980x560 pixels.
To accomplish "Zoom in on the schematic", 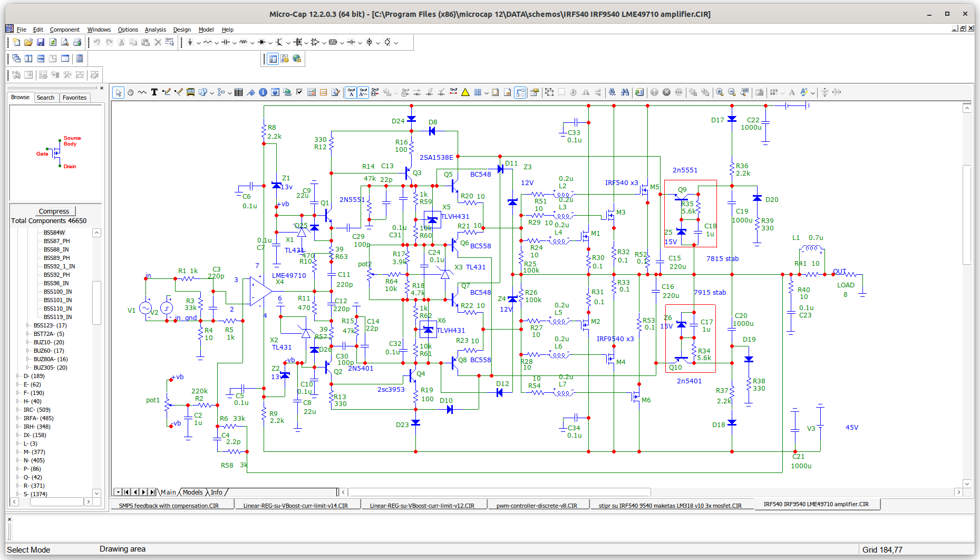I will coord(720,92).
